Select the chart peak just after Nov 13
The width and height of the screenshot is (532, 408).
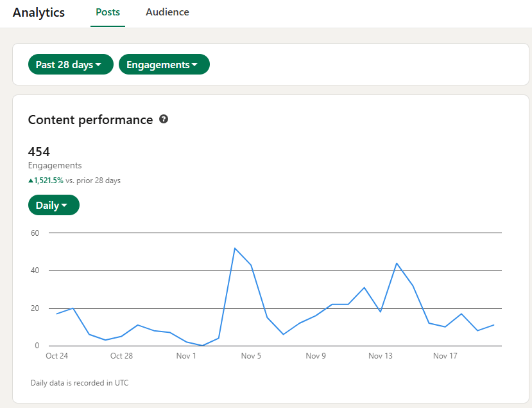coord(397,263)
